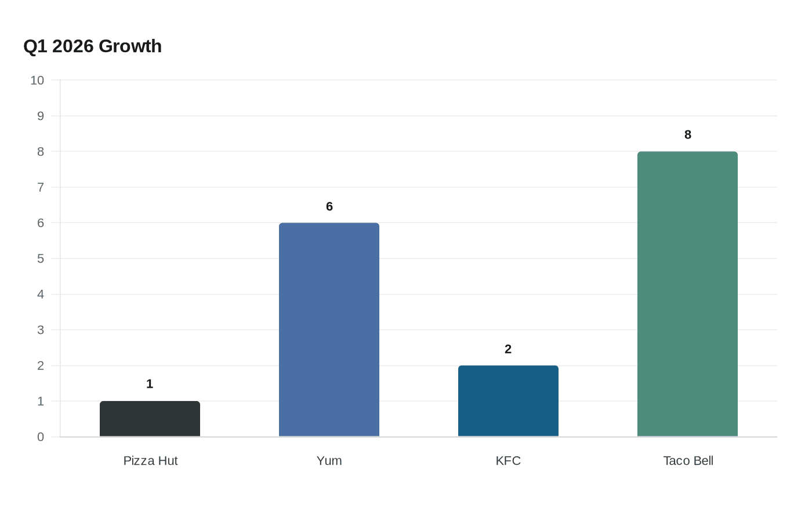
Task: Click the KFC axis label
Action: (x=508, y=461)
